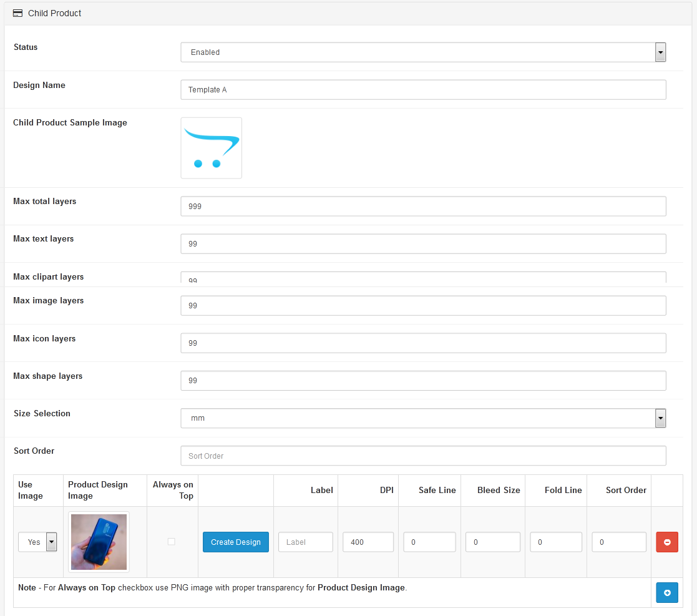
Task: Click the Design Name input field
Action: pyautogui.click(x=423, y=90)
